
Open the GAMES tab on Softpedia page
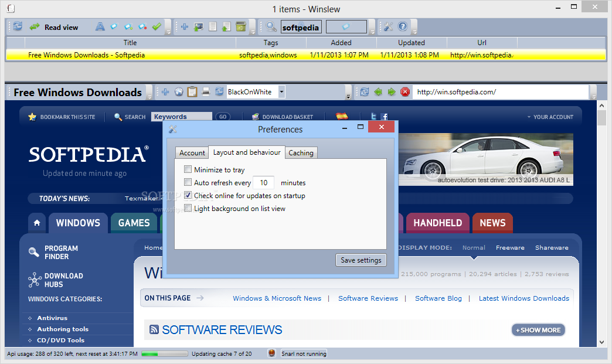pos(134,223)
